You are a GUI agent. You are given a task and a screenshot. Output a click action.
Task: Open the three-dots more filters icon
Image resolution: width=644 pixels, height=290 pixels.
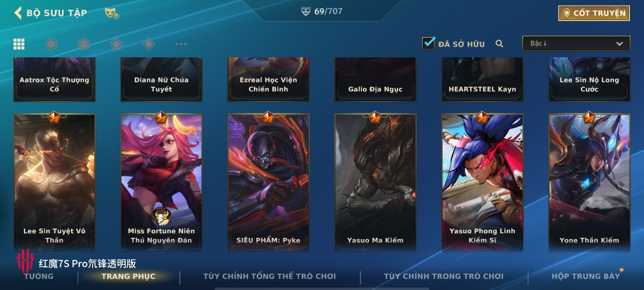click(x=181, y=44)
